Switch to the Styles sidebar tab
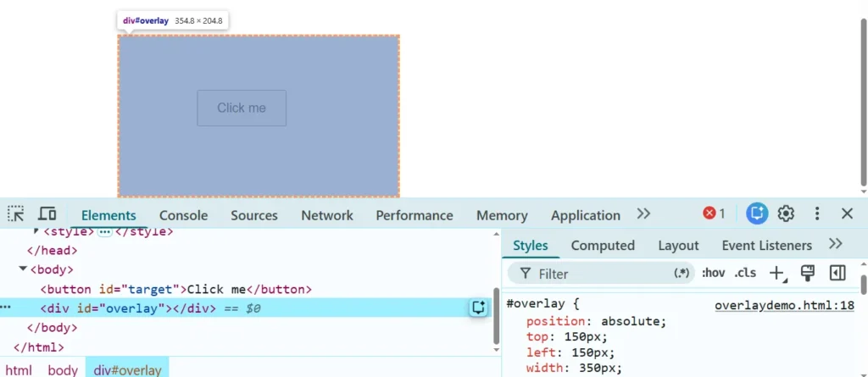Image resolution: width=868 pixels, height=377 pixels. 531,245
